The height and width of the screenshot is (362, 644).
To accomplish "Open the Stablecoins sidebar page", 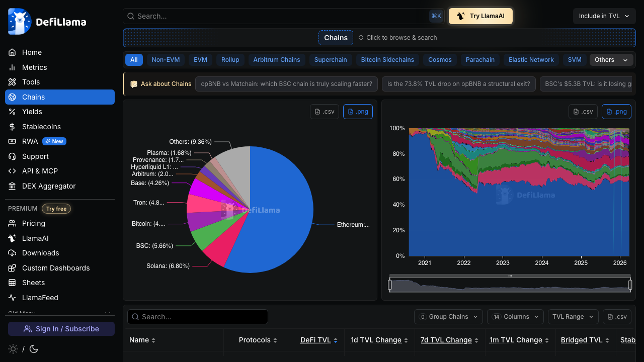I will coord(41,127).
